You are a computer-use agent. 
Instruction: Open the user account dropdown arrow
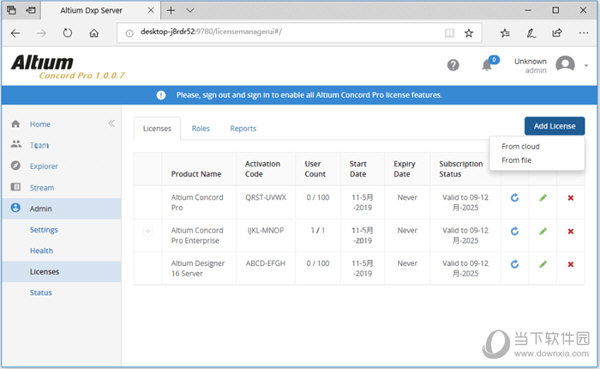point(586,65)
